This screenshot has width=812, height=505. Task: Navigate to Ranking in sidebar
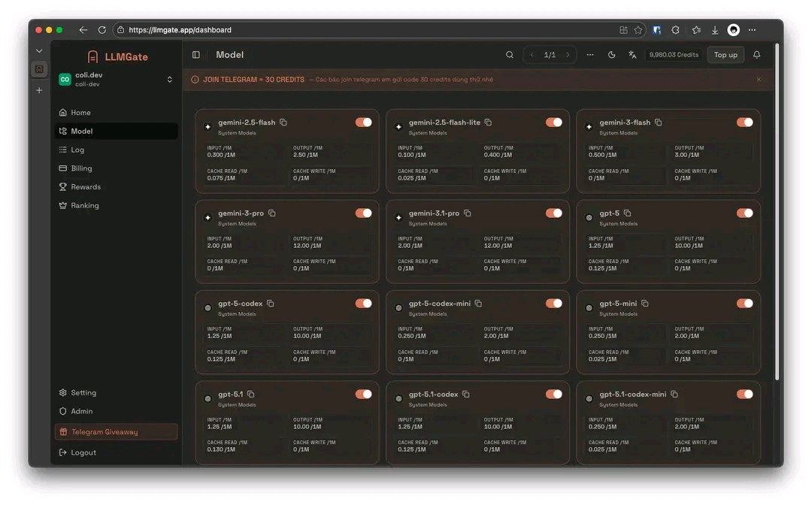point(84,205)
